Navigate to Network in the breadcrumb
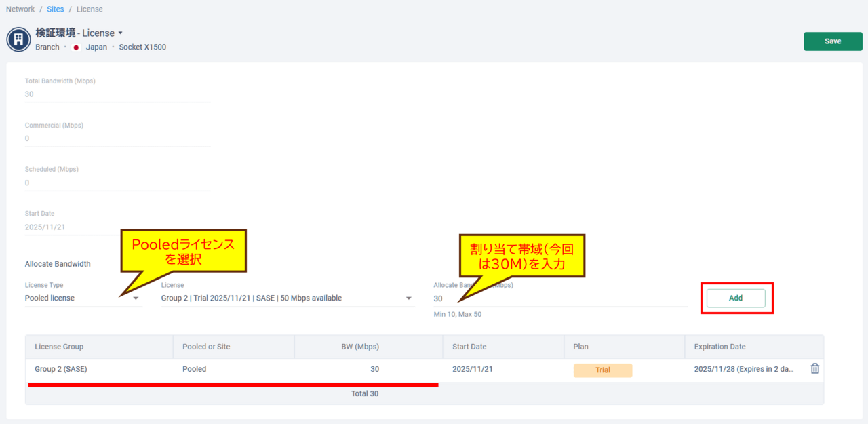Viewport: 868px width, 424px height. pyautogui.click(x=20, y=9)
